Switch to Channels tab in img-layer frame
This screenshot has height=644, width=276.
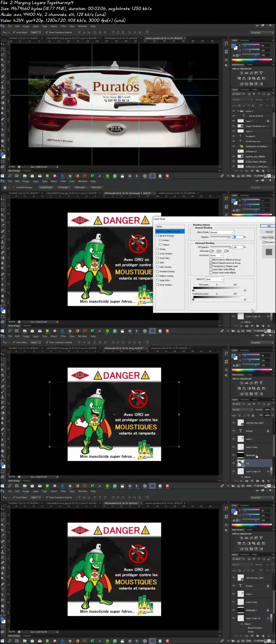245,400
